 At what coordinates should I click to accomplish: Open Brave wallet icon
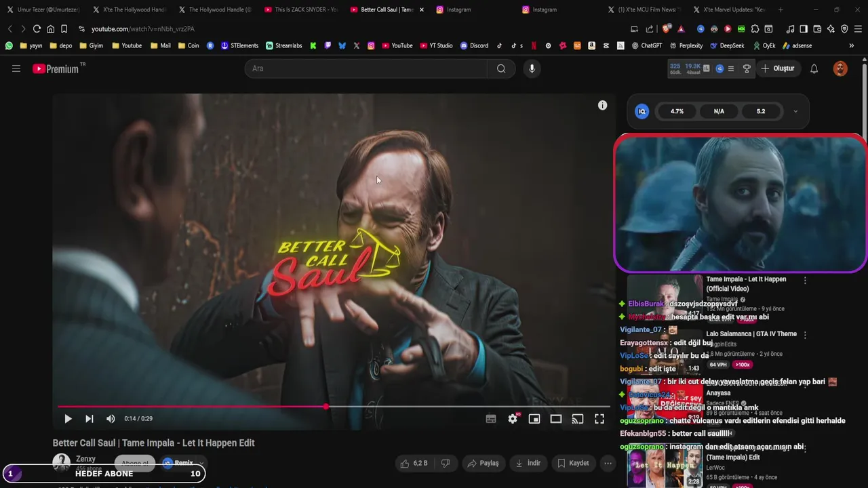[x=817, y=29]
